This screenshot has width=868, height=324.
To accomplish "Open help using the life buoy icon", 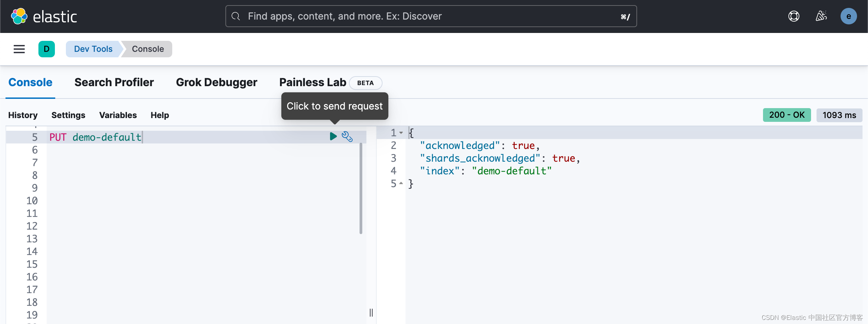I will (794, 16).
